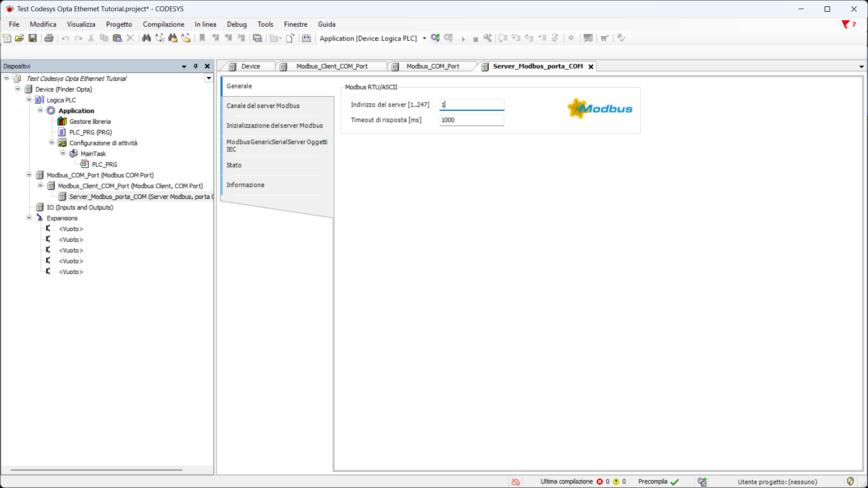Open the active application dropdown arrow

[424, 38]
